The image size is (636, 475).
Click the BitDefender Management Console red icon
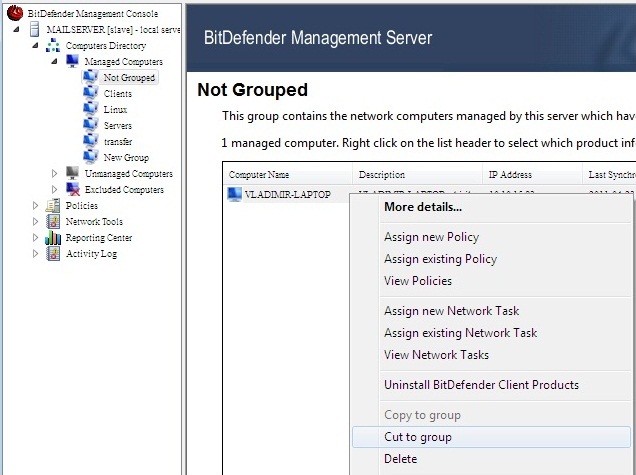coord(15,13)
